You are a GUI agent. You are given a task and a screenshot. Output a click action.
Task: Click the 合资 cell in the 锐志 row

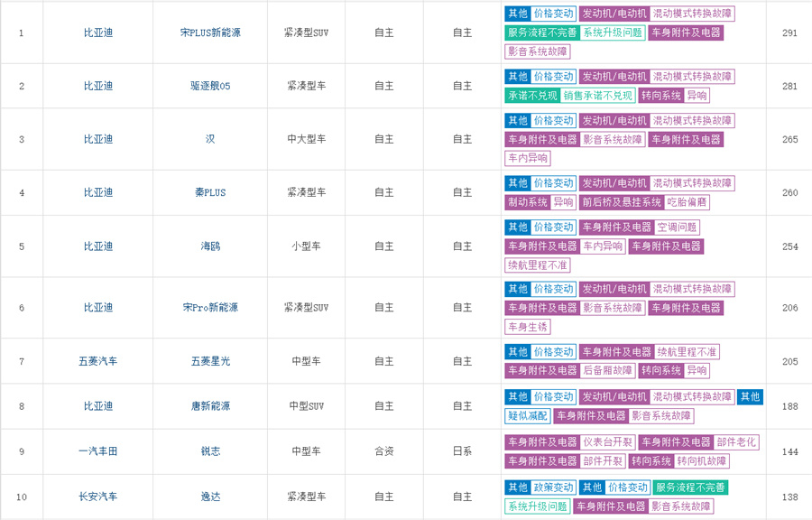tap(384, 451)
